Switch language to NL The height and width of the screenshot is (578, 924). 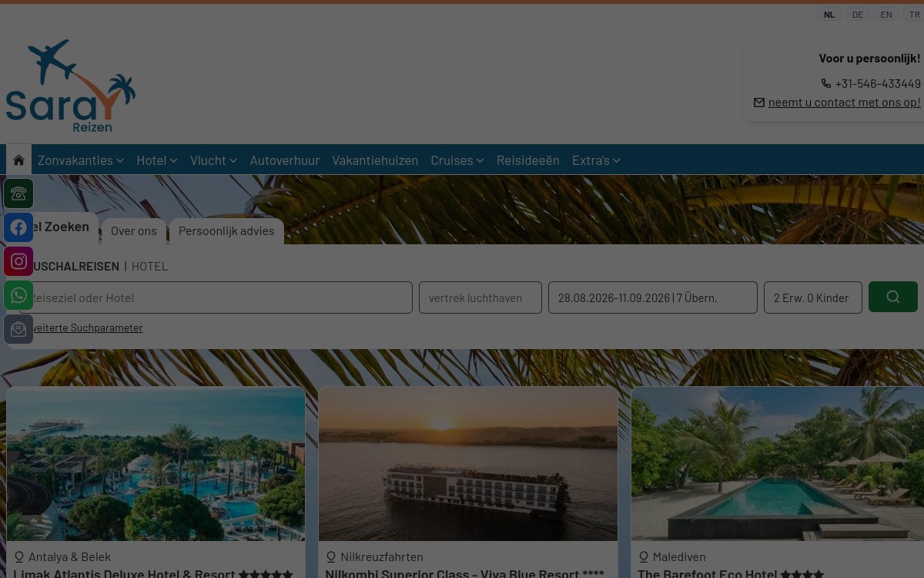829,15
